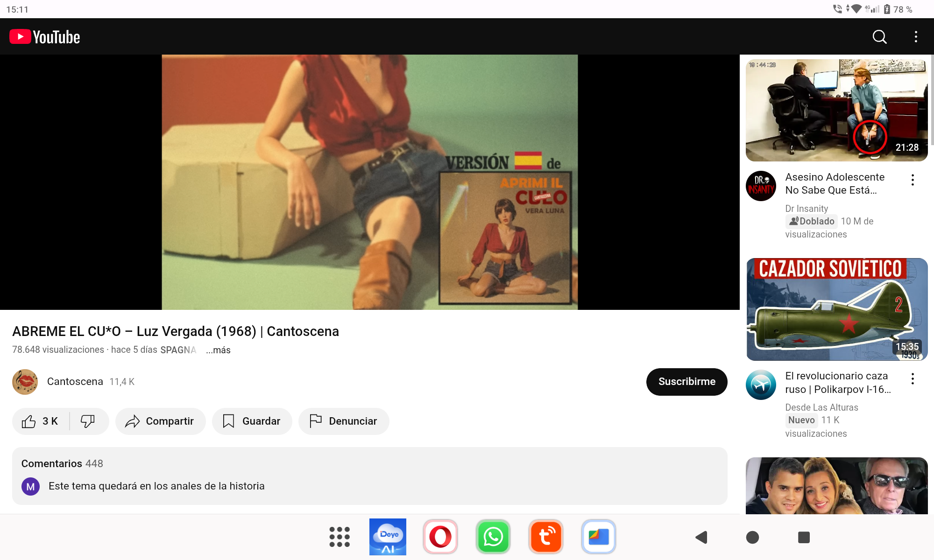Viewport: 934px width, 560px height.
Task: Tap the subscriber count '11,4 K'
Action: [x=122, y=382]
